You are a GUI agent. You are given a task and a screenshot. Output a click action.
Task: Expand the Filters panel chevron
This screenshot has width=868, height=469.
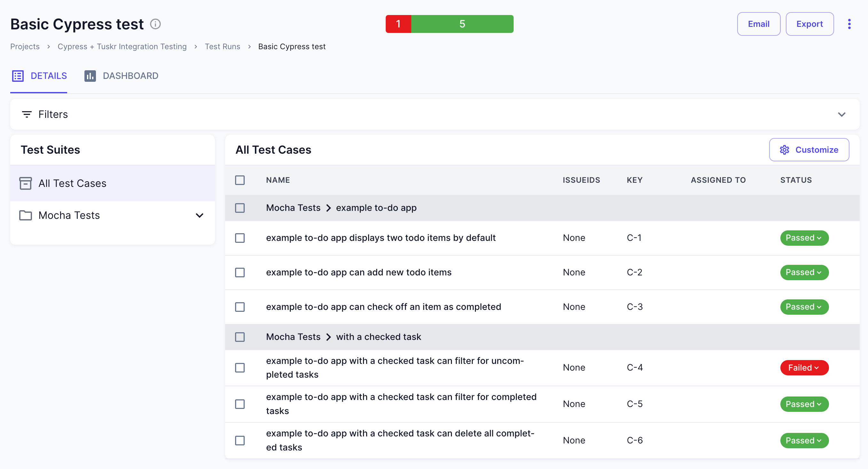point(841,114)
